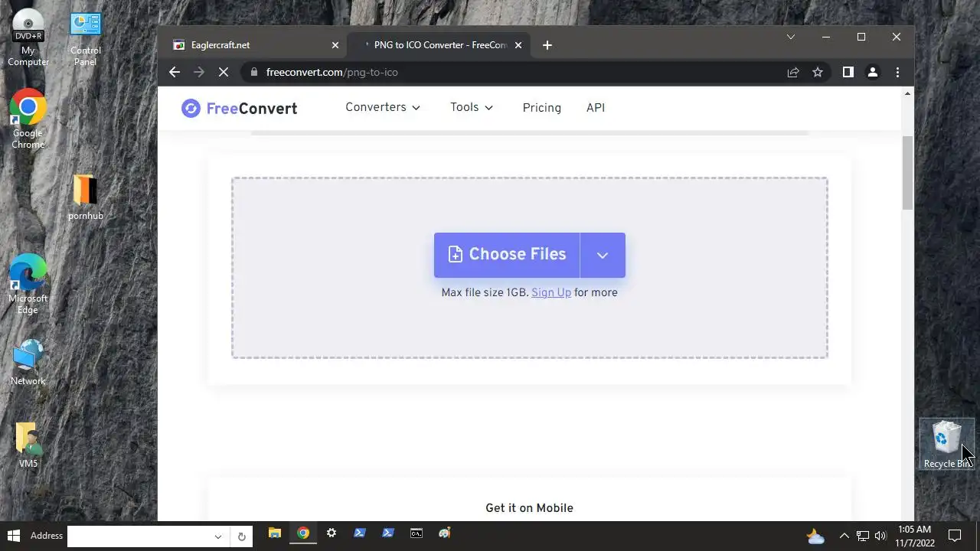Open Chrome profile icon
Image resolution: width=980 pixels, height=551 pixels.
(x=873, y=72)
